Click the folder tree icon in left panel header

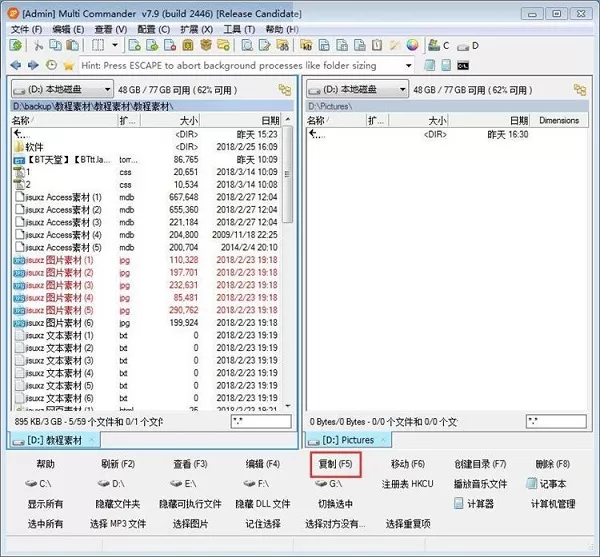coord(284,90)
